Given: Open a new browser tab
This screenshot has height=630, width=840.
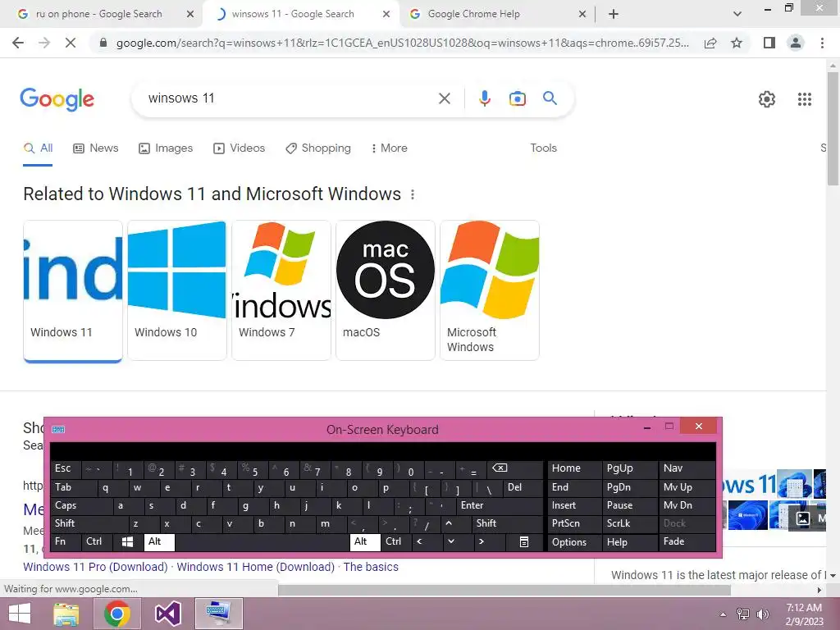Looking at the screenshot, I should (x=614, y=14).
